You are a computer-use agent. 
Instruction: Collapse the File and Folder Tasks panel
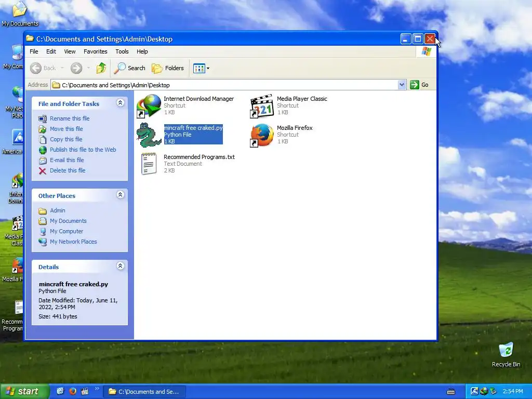point(121,103)
